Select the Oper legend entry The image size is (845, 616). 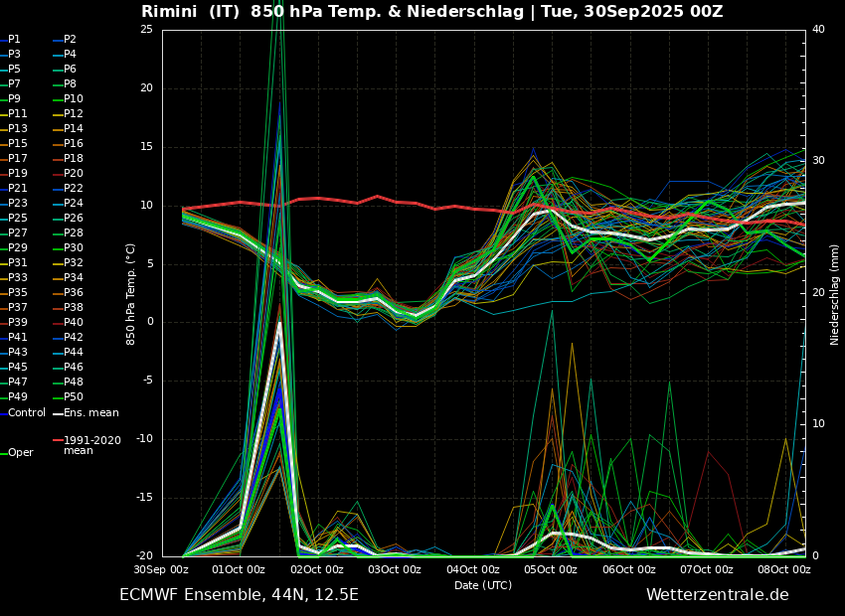point(20,452)
